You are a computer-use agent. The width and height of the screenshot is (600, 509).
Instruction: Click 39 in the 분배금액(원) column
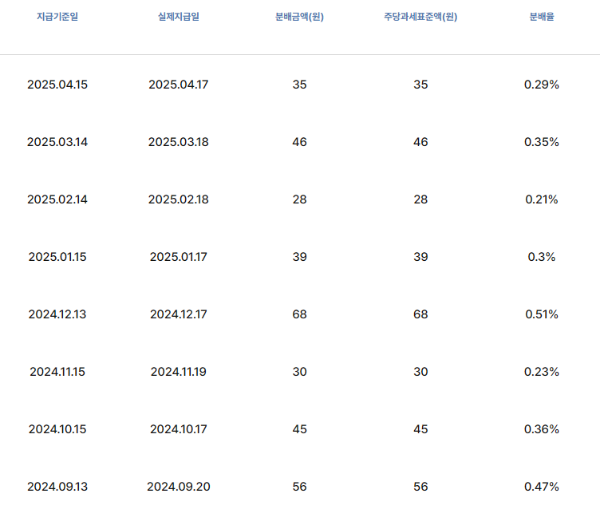click(300, 257)
